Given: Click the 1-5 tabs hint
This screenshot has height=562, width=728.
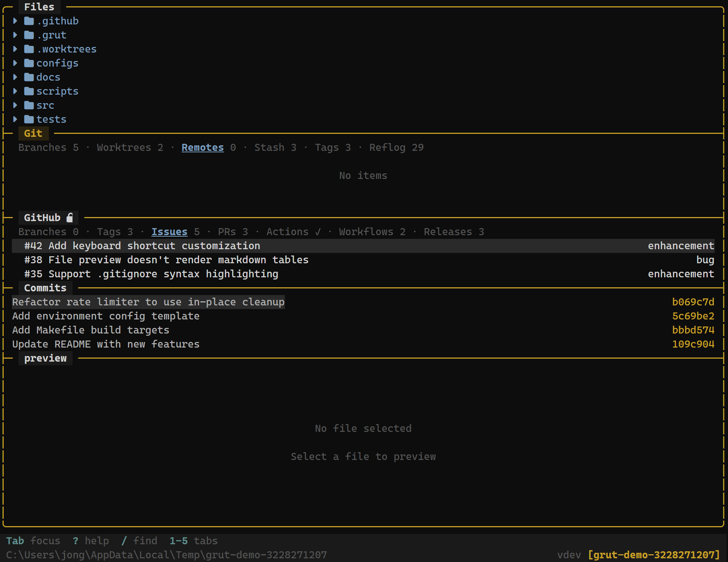Looking at the screenshot, I should (193, 541).
